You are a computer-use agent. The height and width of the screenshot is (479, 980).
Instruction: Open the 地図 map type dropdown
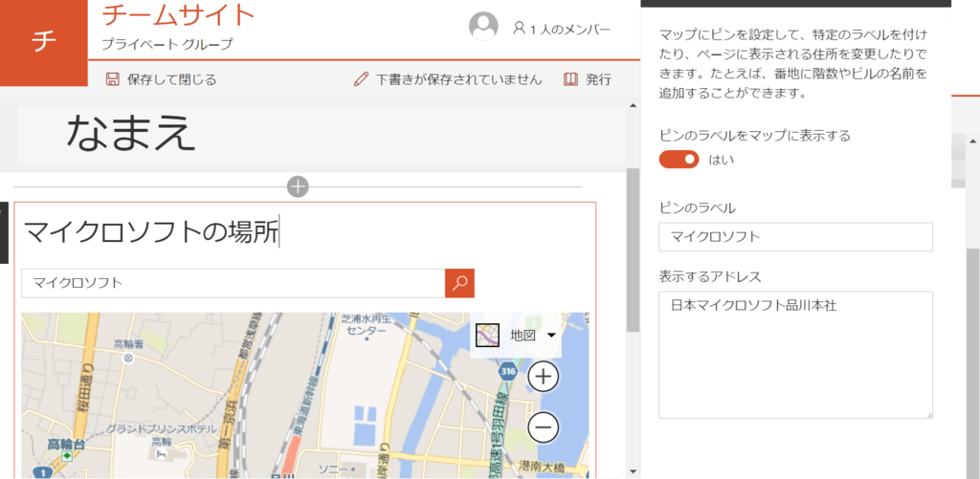tap(516, 335)
